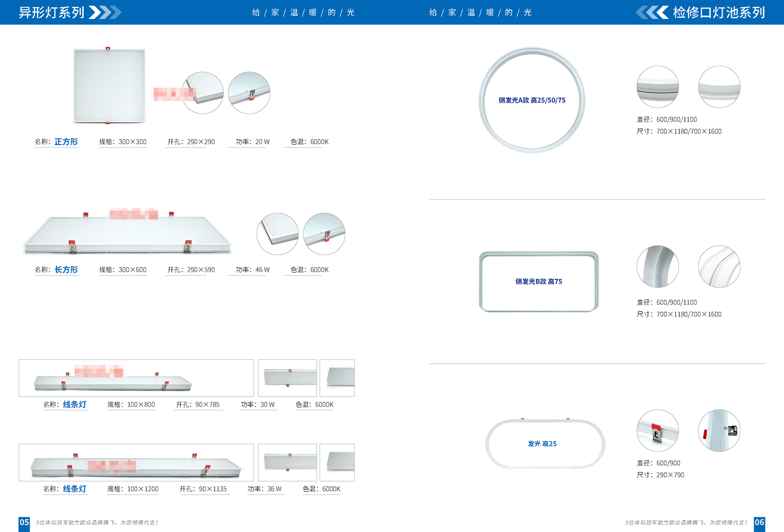Click the 发光 高25 label
784x532 pixels.
(x=542, y=444)
